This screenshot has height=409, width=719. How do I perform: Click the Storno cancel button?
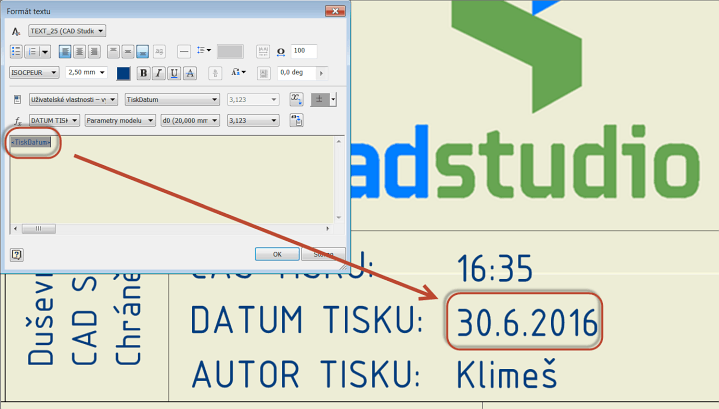323,254
